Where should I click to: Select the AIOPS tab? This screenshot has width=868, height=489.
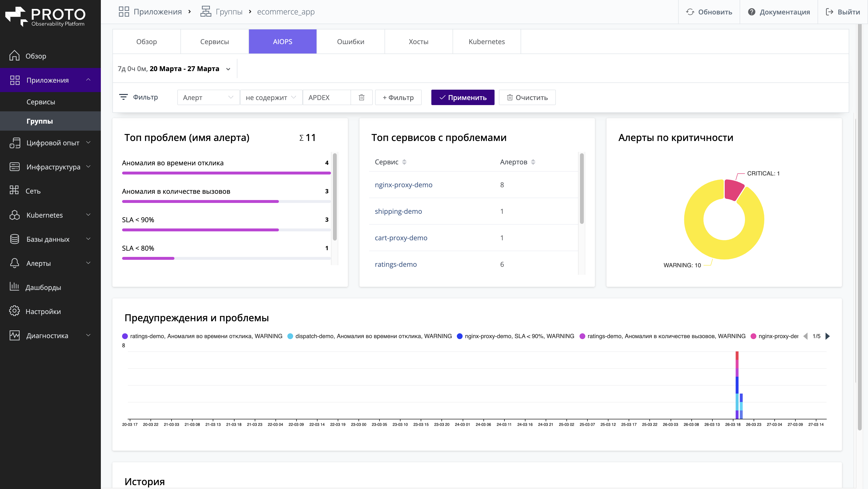coord(283,41)
